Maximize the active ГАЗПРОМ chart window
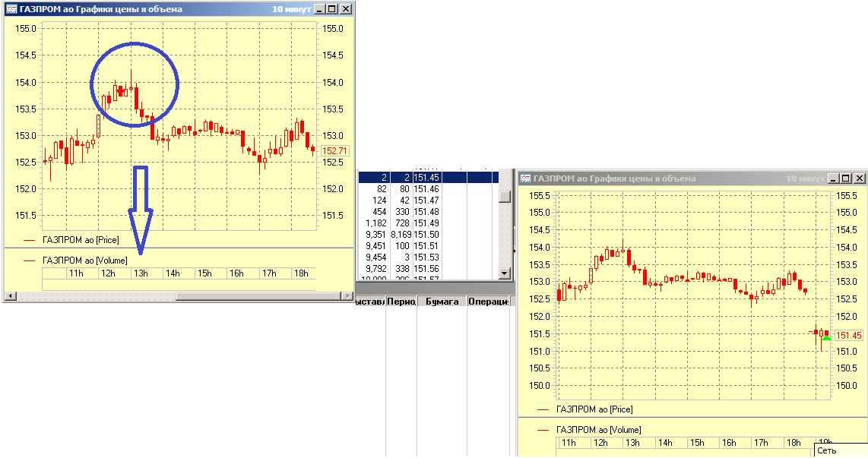 coord(331,9)
